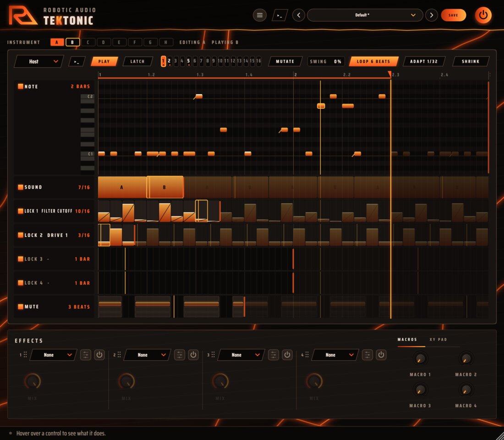Open the Default preset dropdown
Viewport: 504px width, 440px height.
point(365,15)
